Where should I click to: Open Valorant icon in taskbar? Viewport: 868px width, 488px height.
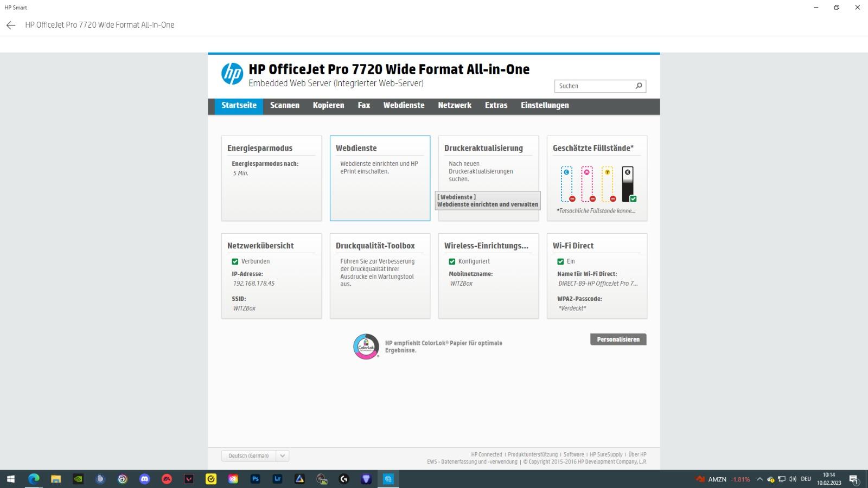[x=189, y=479]
